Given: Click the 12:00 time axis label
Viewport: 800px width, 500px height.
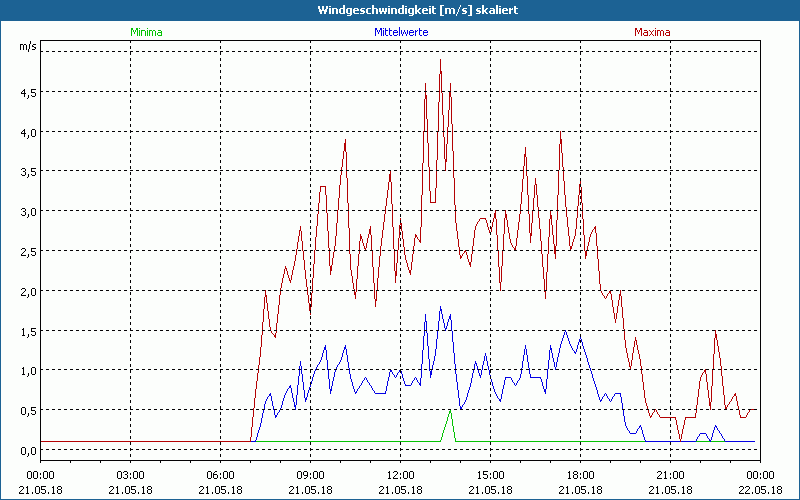Looking at the screenshot, I should point(401,475).
